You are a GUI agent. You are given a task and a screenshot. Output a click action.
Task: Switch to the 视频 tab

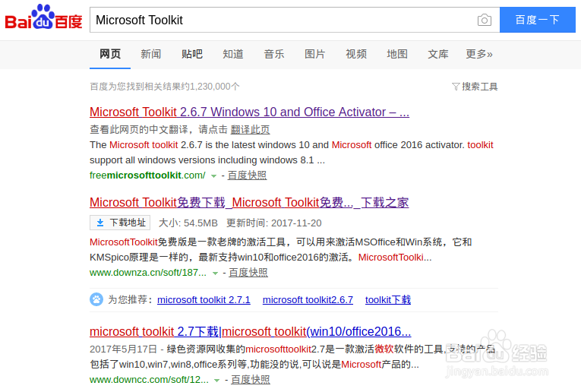(356, 54)
